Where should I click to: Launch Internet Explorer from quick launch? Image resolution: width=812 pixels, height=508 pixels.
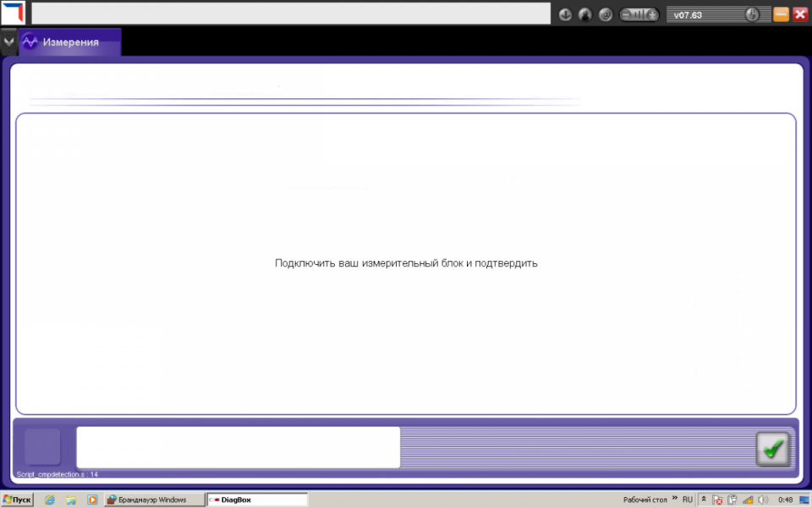tap(50, 500)
